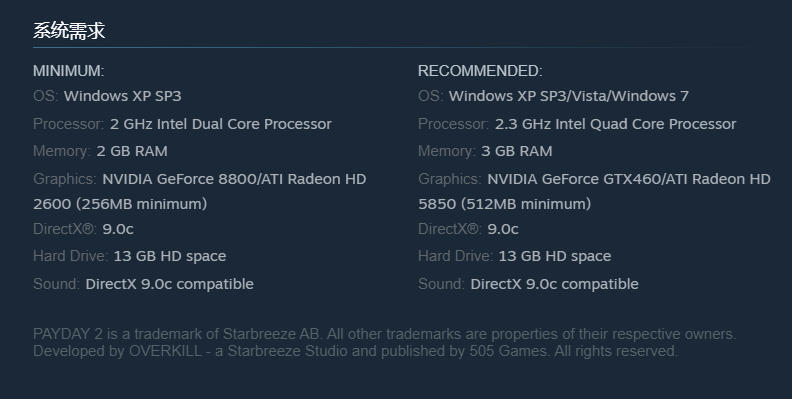
Task: Click the minimum DirectX 9.0c value
Action: (x=118, y=229)
